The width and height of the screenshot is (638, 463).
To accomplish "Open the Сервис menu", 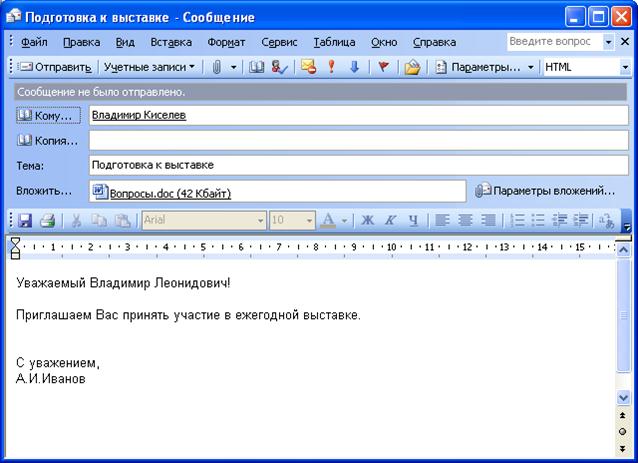I will pyautogui.click(x=279, y=42).
